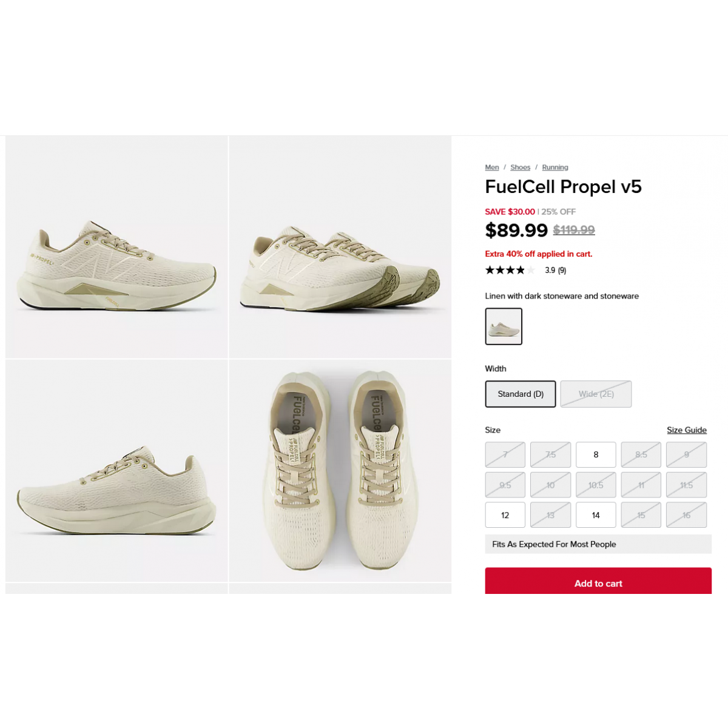The height and width of the screenshot is (728, 728).
Task: Open the Size Guide link
Action: (687, 430)
